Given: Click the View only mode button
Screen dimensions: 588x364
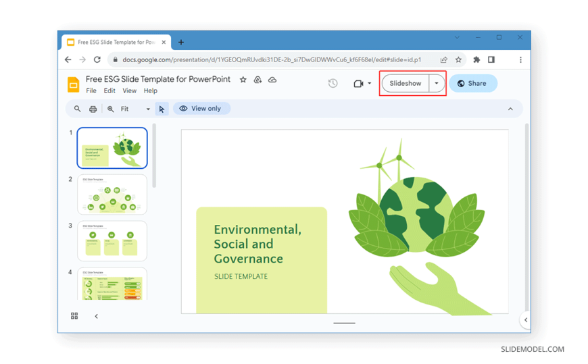Looking at the screenshot, I should click(202, 108).
